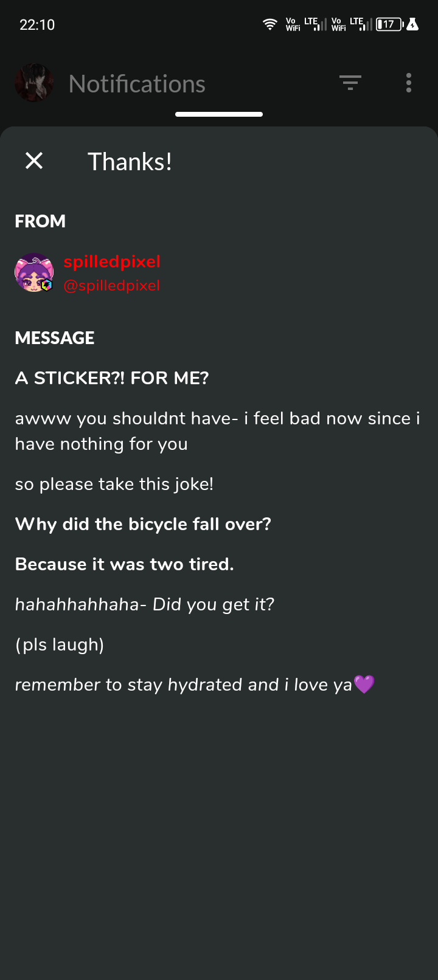Tap the first Vo WiFi indicator

(293, 24)
